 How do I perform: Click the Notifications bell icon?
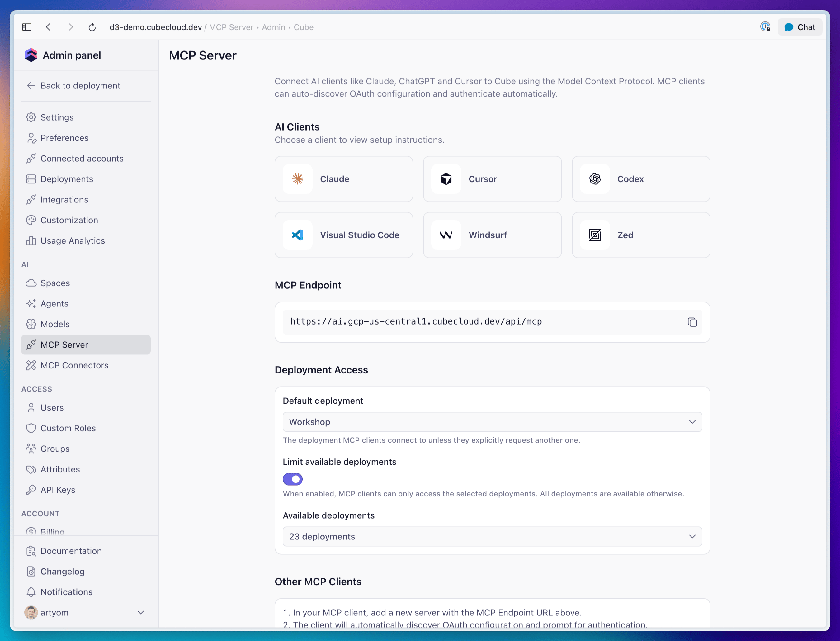[x=31, y=592]
